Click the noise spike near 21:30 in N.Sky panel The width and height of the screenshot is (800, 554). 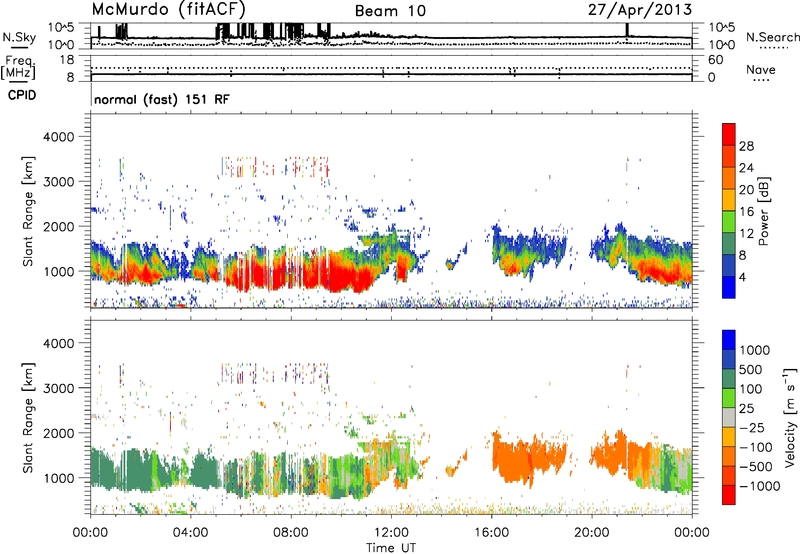pyautogui.click(x=627, y=30)
